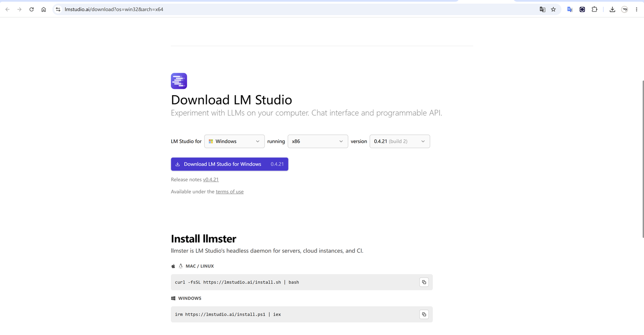The height and width of the screenshot is (335, 644).
Task: Go back using the browser back arrow
Action: pyautogui.click(x=8, y=9)
